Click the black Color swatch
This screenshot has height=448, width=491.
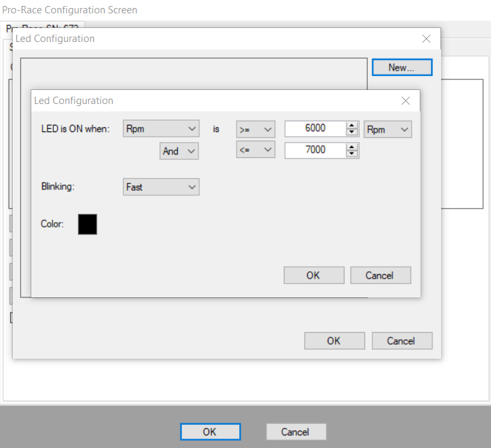[x=87, y=224]
